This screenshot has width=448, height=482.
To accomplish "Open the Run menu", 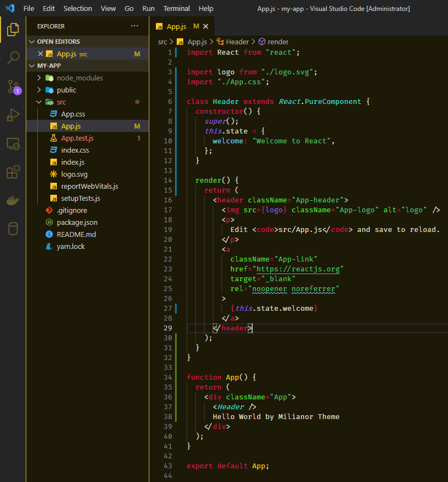I will tap(148, 8).
